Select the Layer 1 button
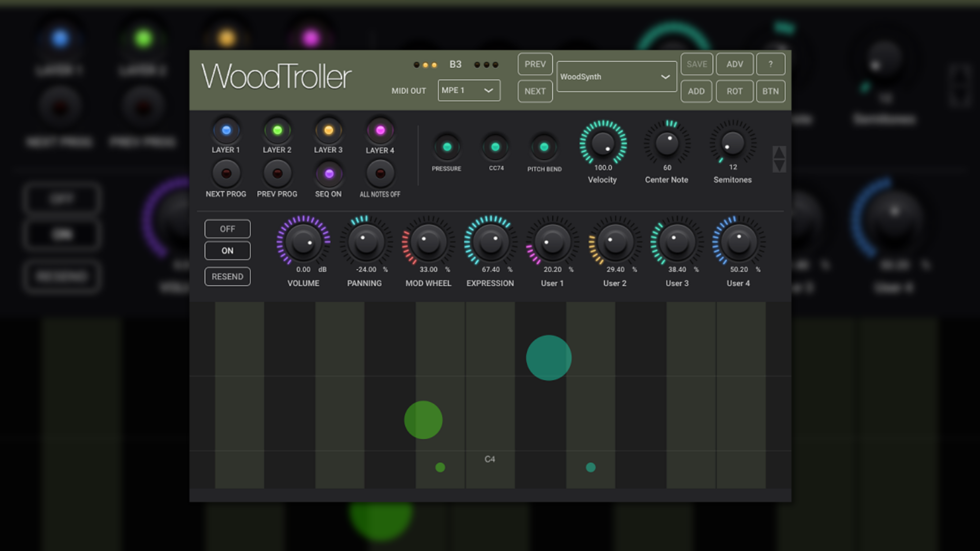 [226, 130]
